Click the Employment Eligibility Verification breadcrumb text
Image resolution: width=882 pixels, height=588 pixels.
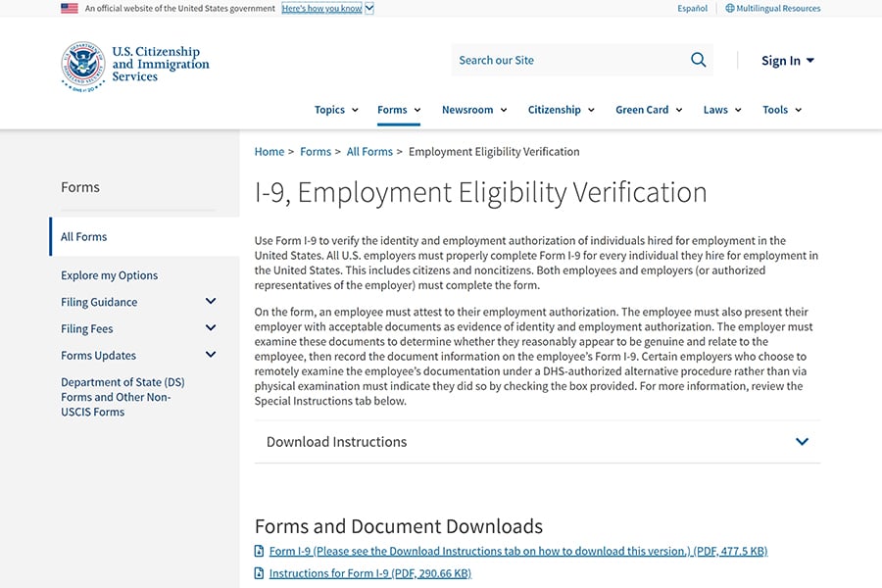pos(494,151)
